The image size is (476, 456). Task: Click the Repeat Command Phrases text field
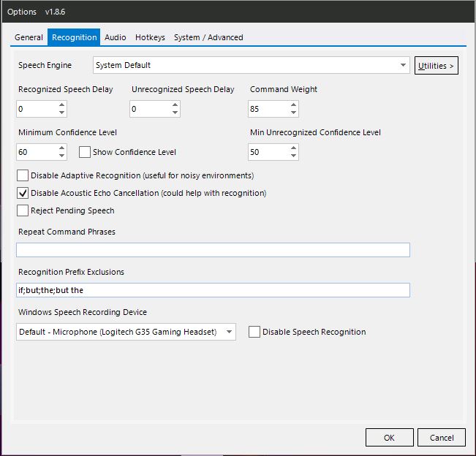click(213, 250)
